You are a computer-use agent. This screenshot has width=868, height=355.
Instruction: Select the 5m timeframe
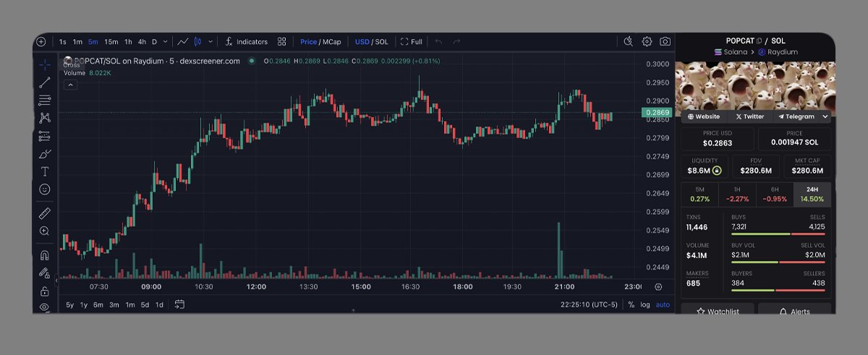[93, 42]
